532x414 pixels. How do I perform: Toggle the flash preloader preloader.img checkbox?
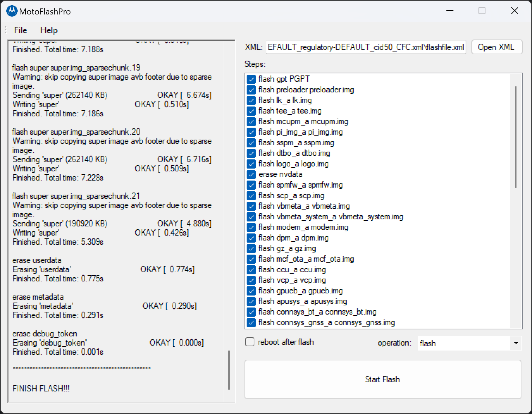251,90
